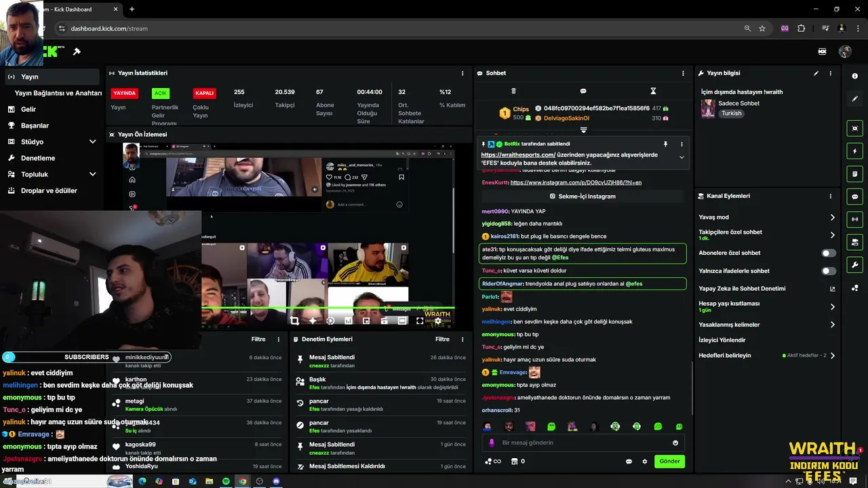Open pinned message three-dot options
The image size is (868, 488).
click(682, 144)
